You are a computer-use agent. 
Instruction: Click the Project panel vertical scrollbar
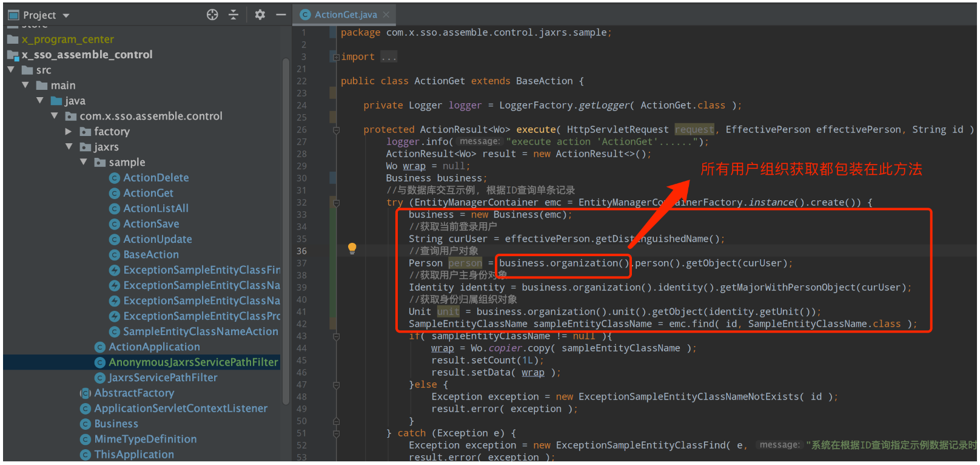286,231
